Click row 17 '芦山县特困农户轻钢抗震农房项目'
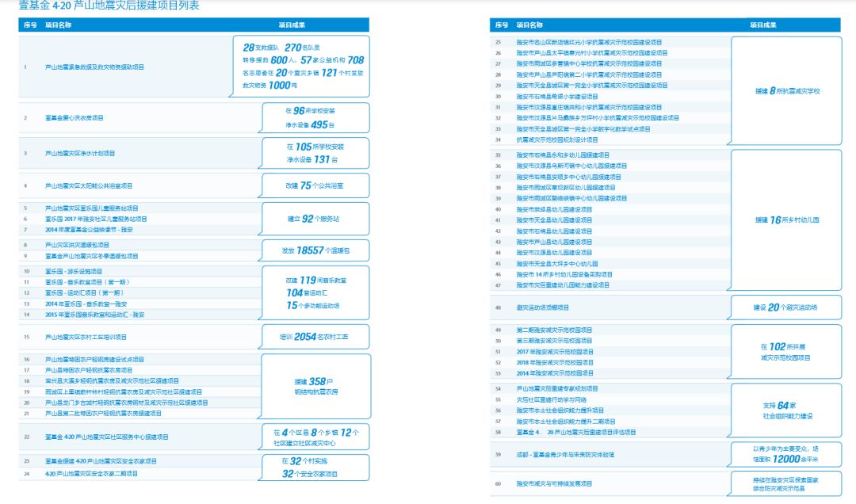The image size is (856, 504). point(89,370)
